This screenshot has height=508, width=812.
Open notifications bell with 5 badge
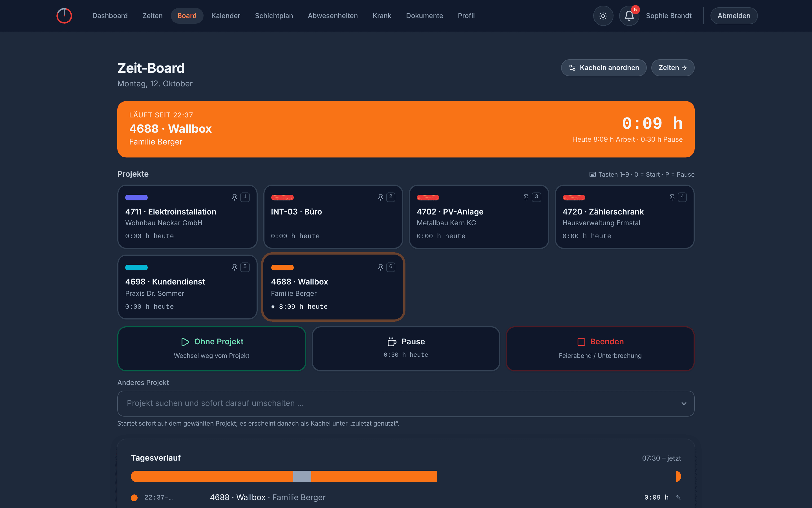click(629, 16)
